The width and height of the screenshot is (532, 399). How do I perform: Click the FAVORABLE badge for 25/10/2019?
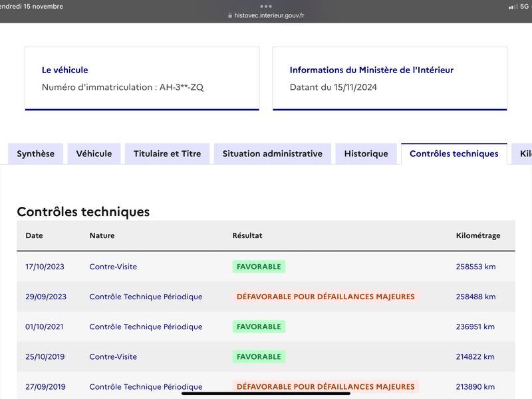pos(259,356)
